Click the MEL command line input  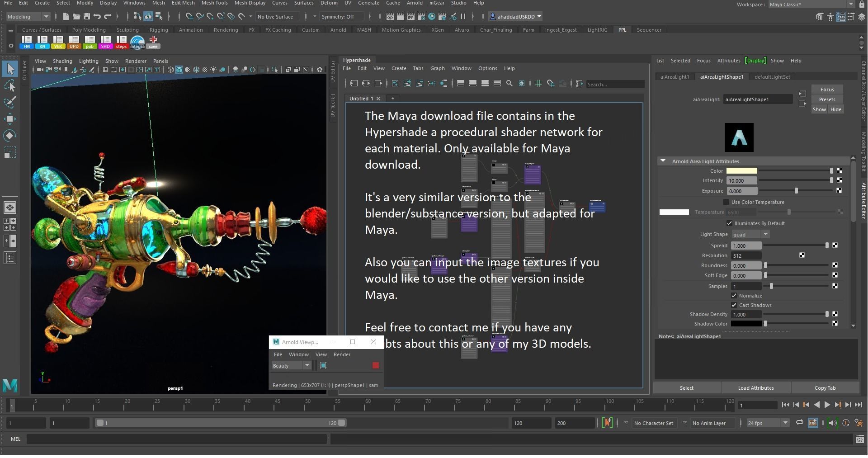[177, 439]
